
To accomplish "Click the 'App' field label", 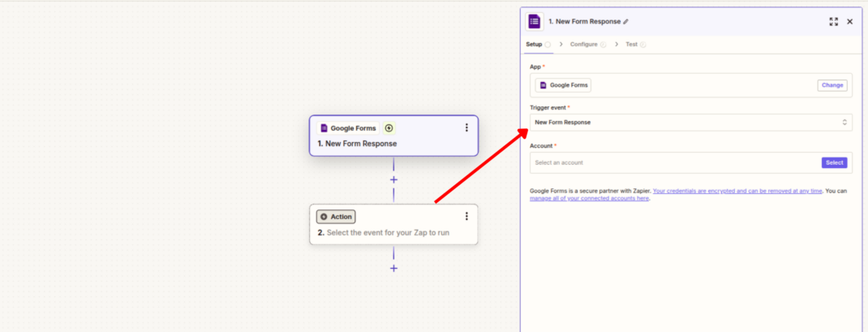I will pos(537,67).
